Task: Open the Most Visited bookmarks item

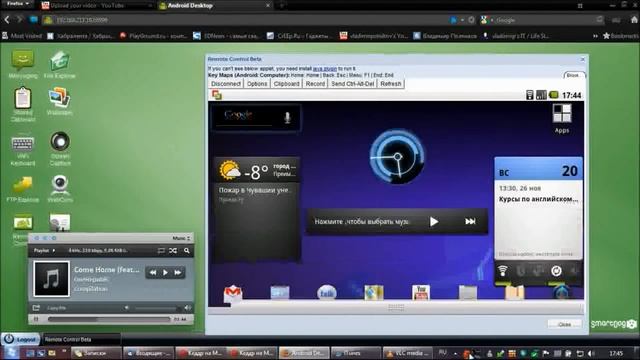Action: point(22,36)
